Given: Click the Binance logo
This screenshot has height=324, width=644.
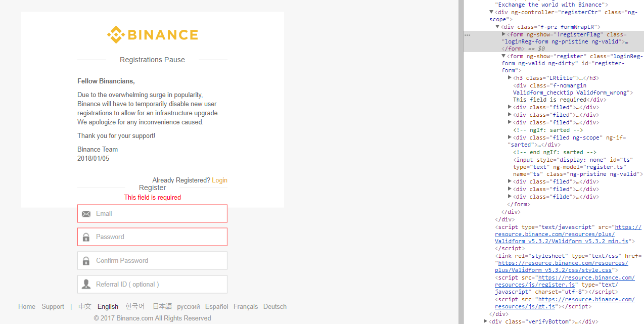Looking at the screenshot, I should [152, 35].
